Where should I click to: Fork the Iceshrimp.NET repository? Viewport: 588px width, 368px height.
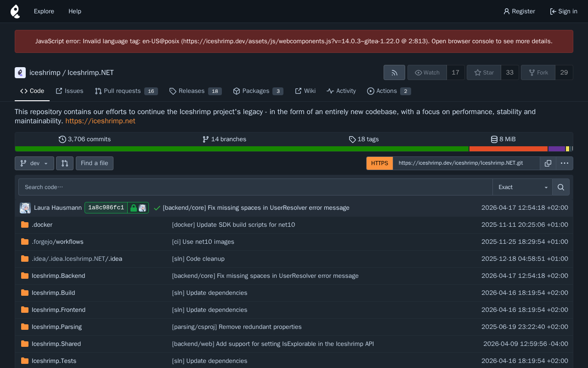click(538, 73)
